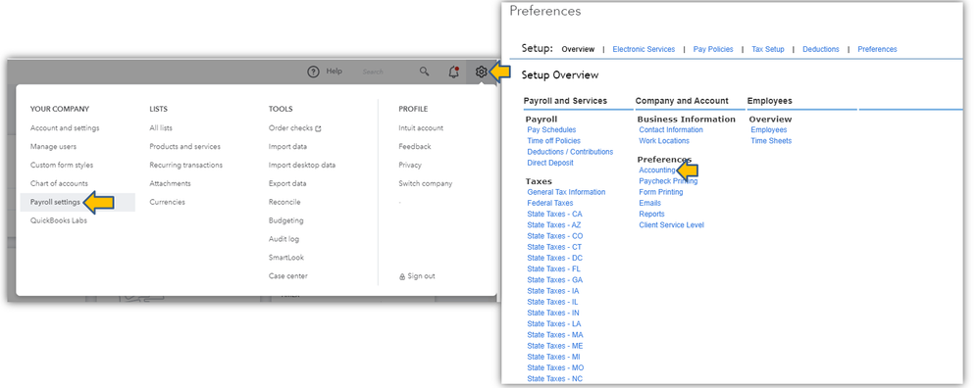Choose Import data tool
This screenshot has width=980, height=388.
[287, 147]
